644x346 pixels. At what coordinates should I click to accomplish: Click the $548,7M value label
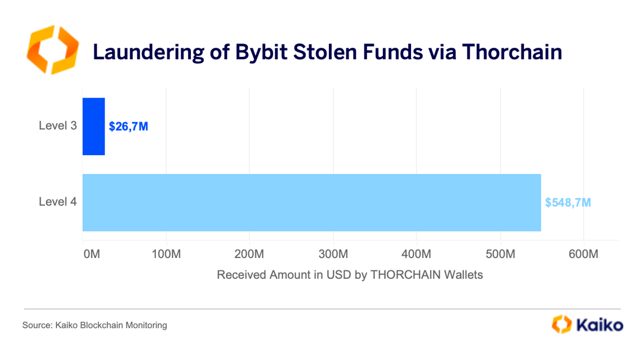568,202
